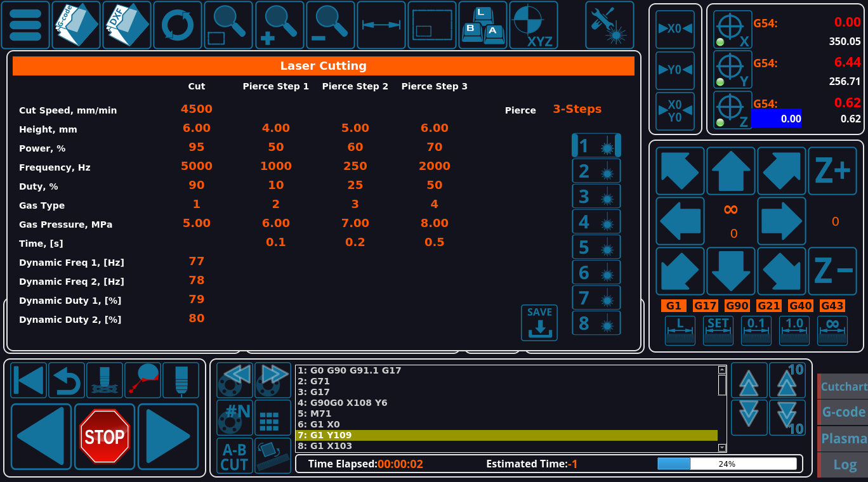Viewport: 868px width, 482px height.
Task: Open the main hamburger menu
Action: pos(25,25)
